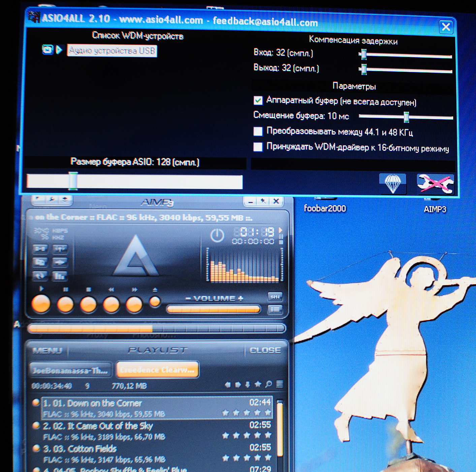Select track 3. 03. Cotton Fields

pos(157,453)
